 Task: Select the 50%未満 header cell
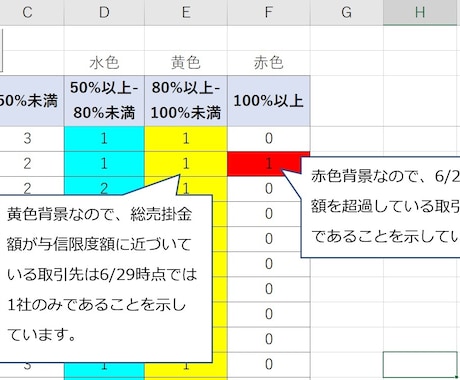[32, 101]
